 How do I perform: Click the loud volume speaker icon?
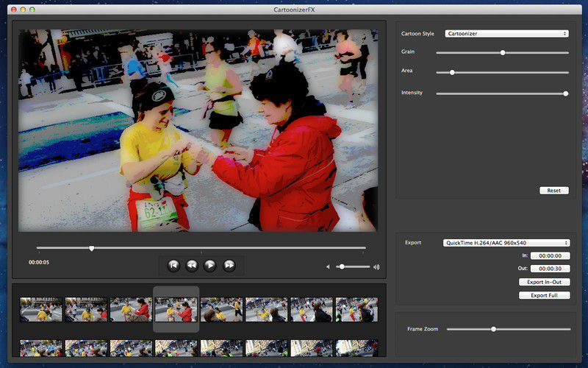point(376,267)
